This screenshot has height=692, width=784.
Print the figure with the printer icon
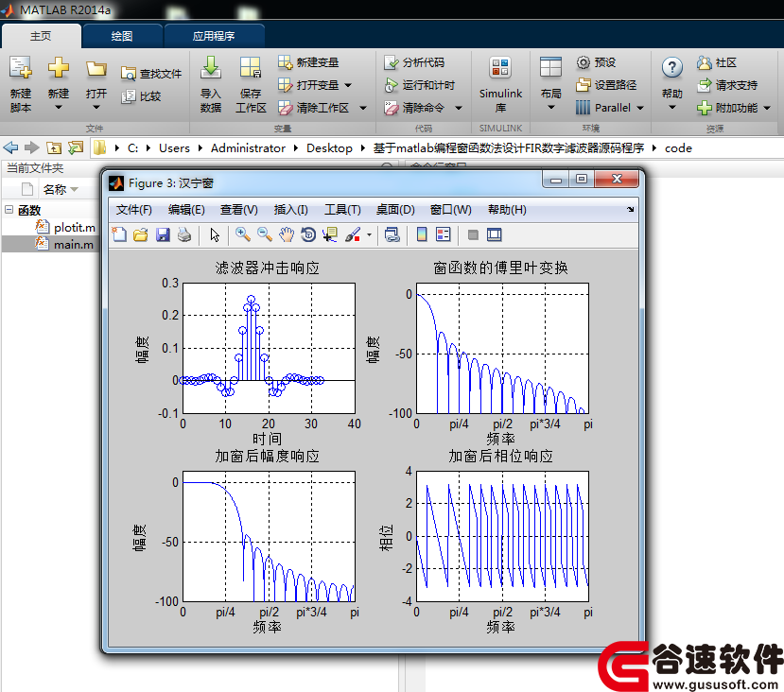pyautogui.click(x=184, y=234)
